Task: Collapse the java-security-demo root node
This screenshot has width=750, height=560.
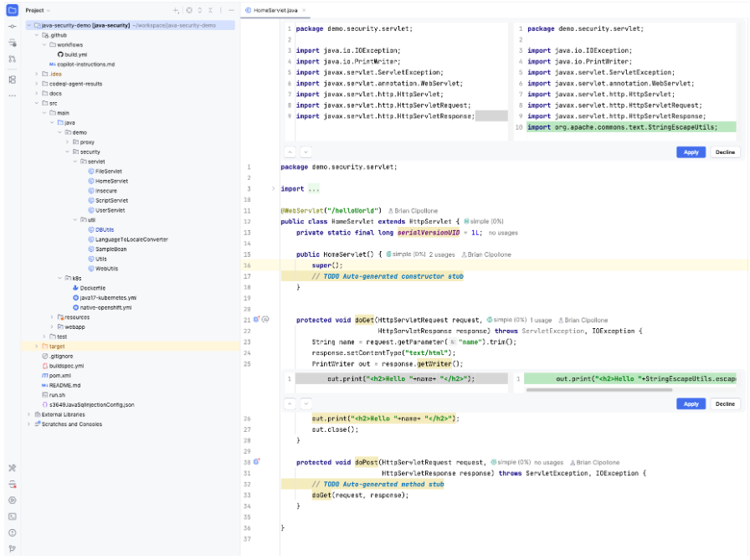Action: (x=29, y=25)
